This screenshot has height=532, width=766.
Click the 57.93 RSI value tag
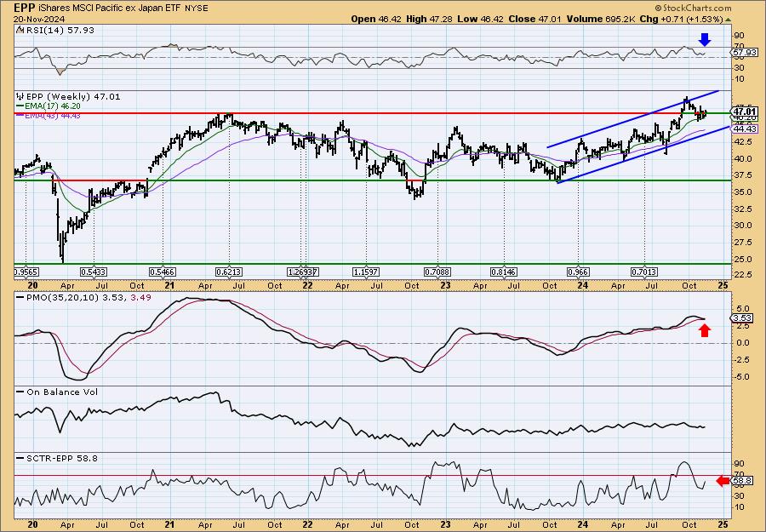coord(745,52)
